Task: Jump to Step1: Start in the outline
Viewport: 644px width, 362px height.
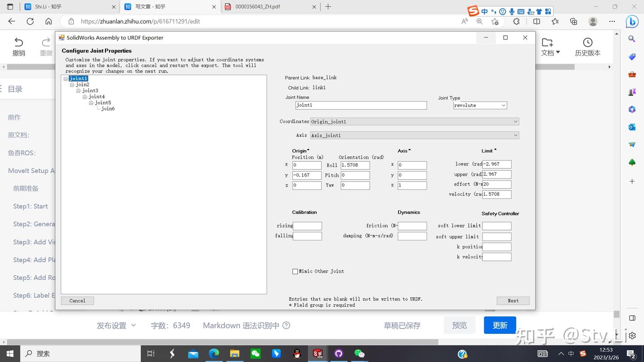Action: 30,206
